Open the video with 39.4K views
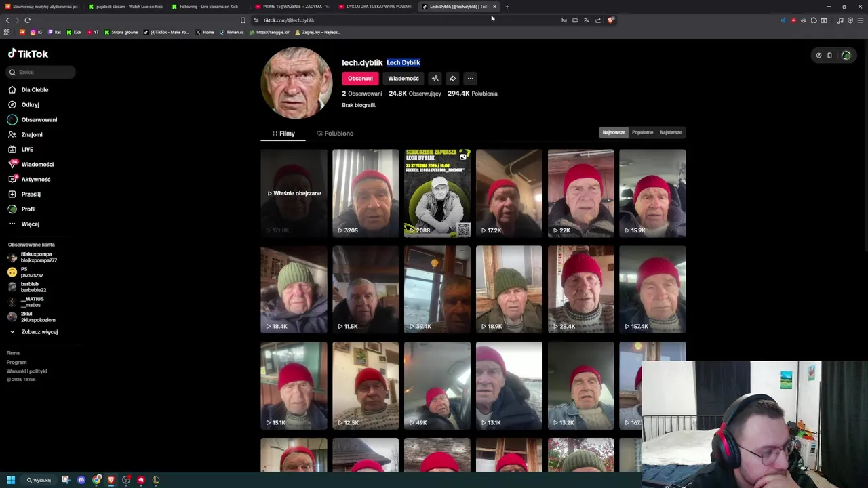Screen dimensions: 868x488 [x=437, y=289]
